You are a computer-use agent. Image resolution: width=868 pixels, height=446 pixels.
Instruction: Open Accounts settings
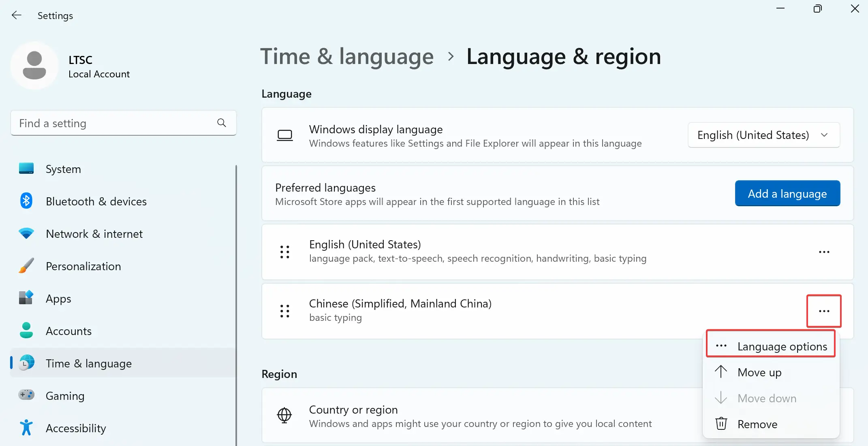pos(68,331)
